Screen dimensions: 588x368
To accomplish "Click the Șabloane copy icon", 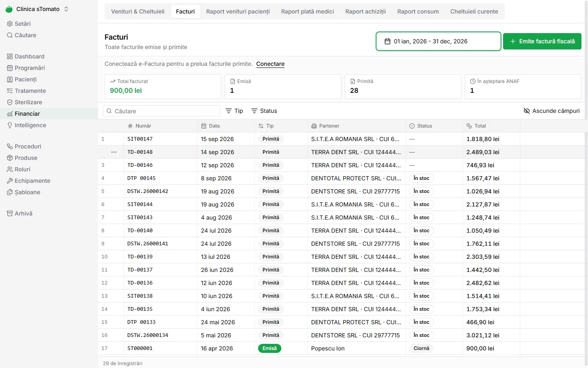I will pos(10,192).
